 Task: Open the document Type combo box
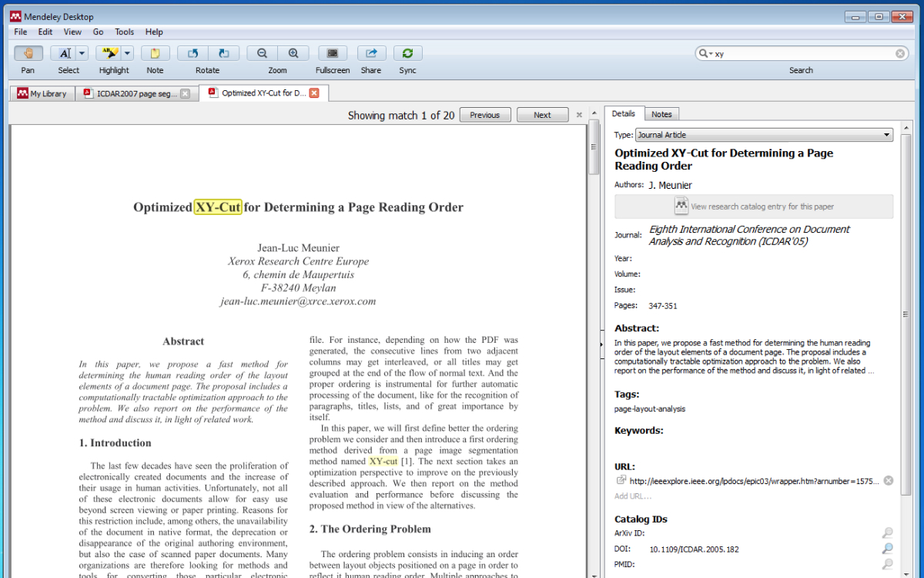[x=764, y=135]
